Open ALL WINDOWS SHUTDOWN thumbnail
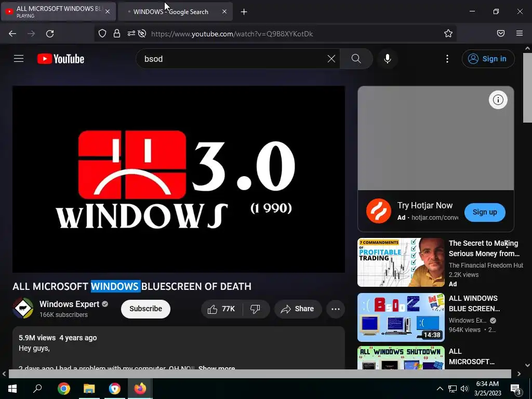 point(401,357)
